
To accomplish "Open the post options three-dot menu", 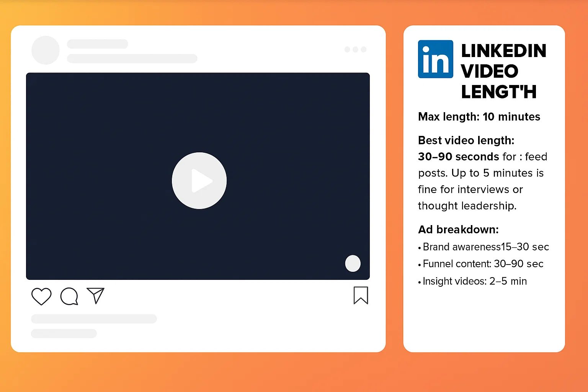I will click(x=355, y=49).
